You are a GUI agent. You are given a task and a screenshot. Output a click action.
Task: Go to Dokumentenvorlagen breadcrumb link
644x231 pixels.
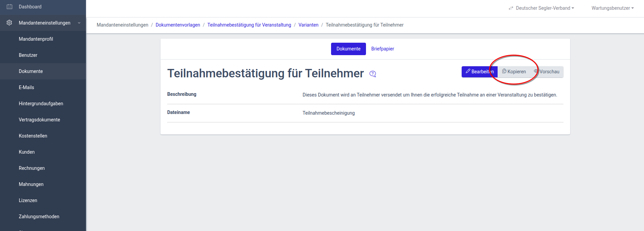pos(178,25)
